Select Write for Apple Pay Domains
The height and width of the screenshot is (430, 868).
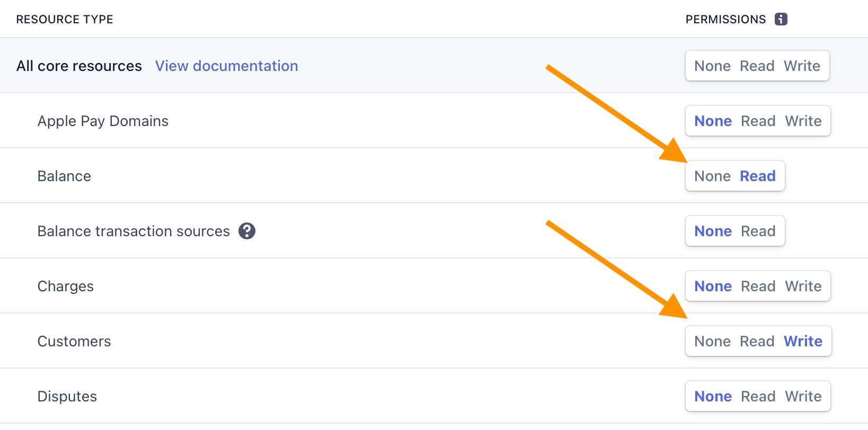pyautogui.click(x=803, y=121)
